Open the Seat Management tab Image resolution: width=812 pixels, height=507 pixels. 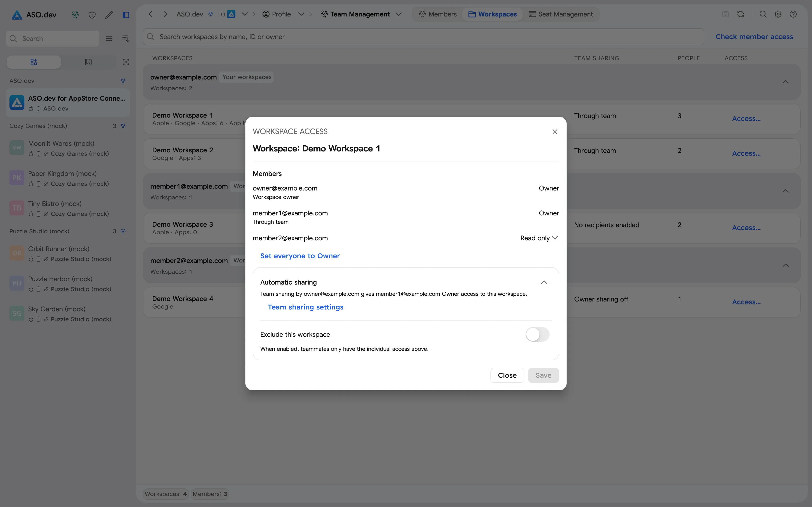coord(561,14)
